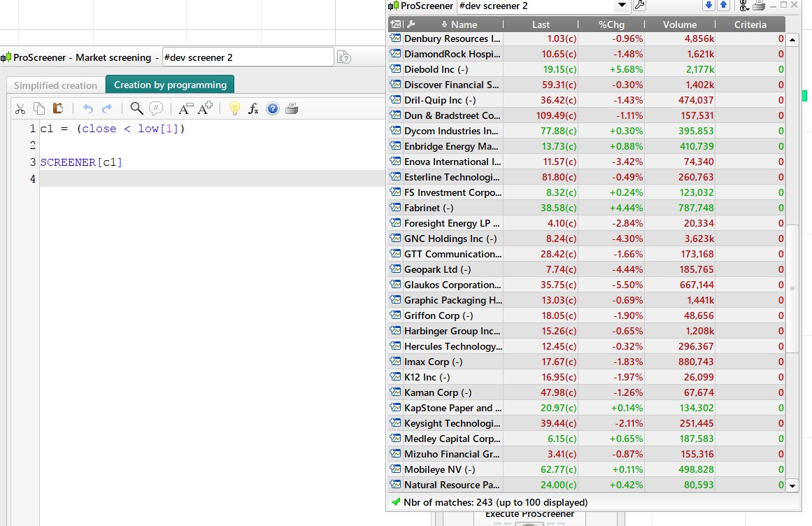812x526 pixels.
Task: Print the ProScreener results list
Action: coord(759,6)
